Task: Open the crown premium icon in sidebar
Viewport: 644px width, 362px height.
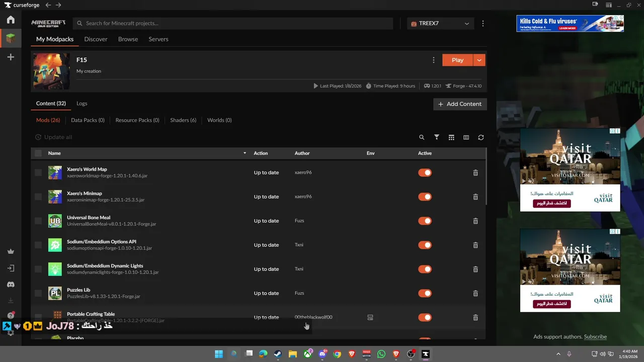Action: (11, 251)
